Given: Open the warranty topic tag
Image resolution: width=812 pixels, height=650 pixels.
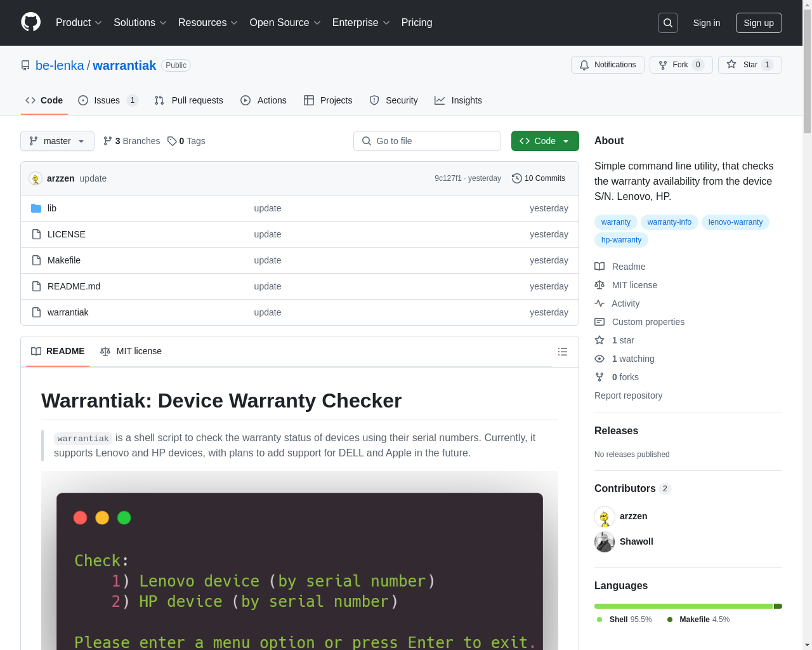Looking at the screenshot, I should (616, 222).
